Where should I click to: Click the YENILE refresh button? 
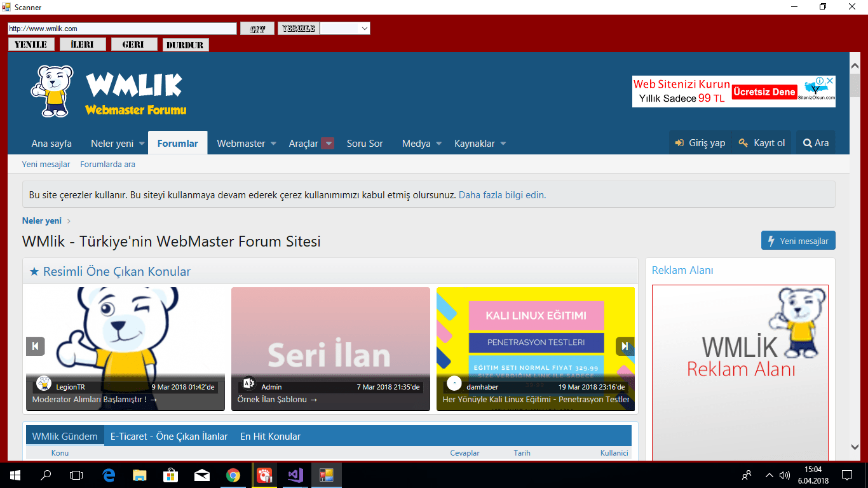point(31,44)
